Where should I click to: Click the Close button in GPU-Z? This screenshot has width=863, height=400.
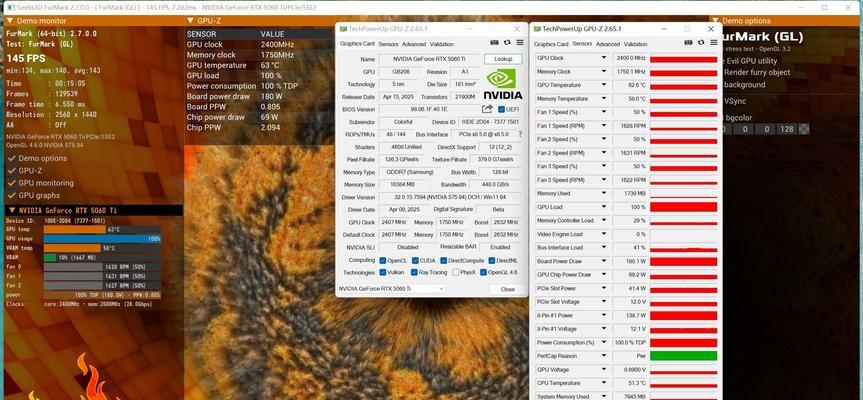507,289
